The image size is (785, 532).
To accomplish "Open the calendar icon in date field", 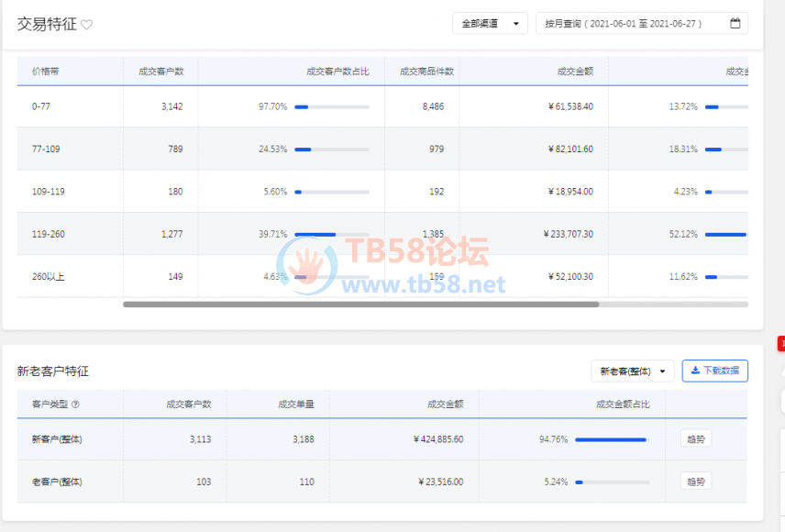I will [735, 23].
